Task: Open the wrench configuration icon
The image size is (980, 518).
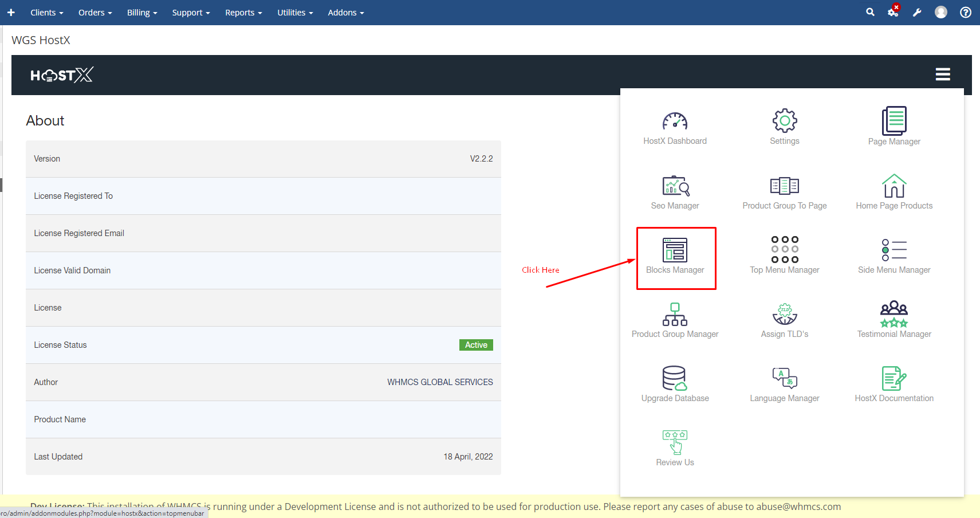Action: click(x=917, y=13)
